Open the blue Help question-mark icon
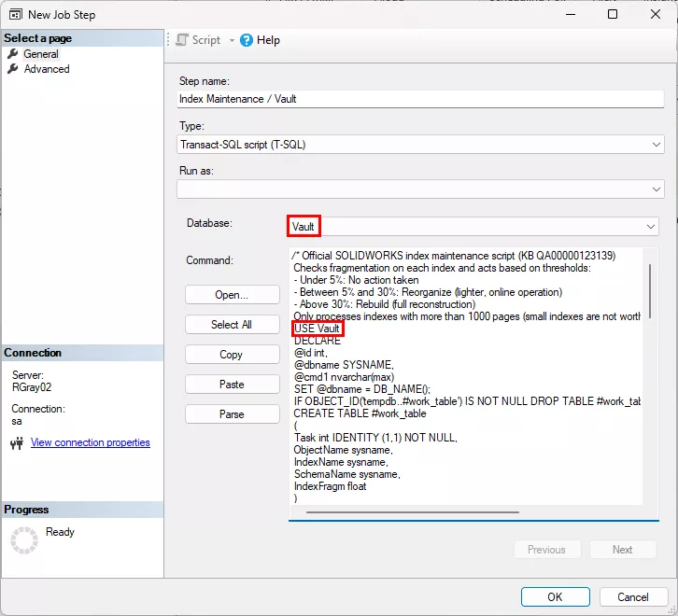Image resolution: width=678 pixels, height=616 pixels. (247, 40)
